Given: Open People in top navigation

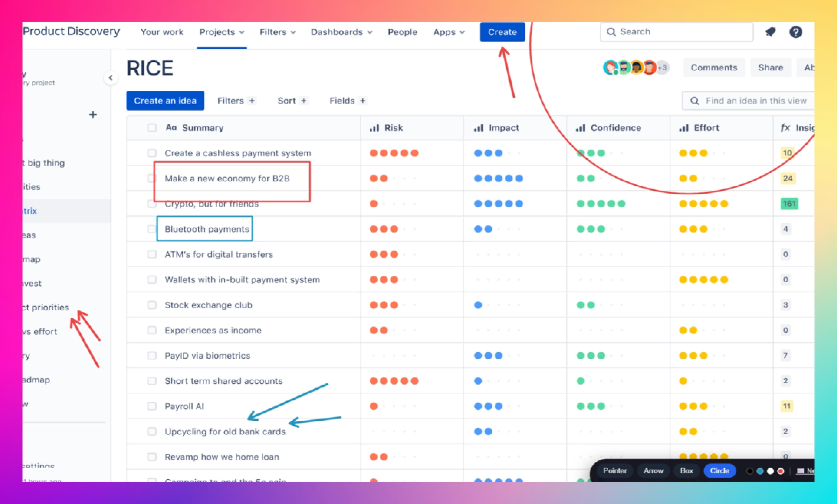Looking at the screenshot, I should coord(403,32).
